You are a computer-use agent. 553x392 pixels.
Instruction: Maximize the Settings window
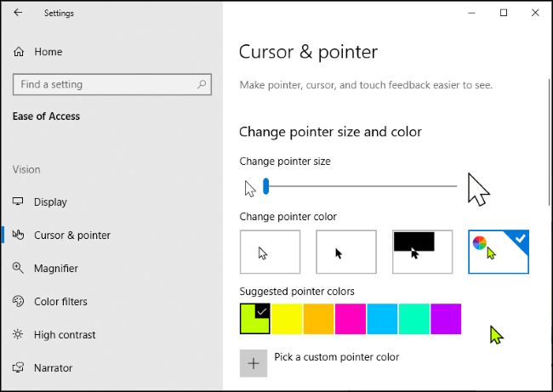pos(504,13)
